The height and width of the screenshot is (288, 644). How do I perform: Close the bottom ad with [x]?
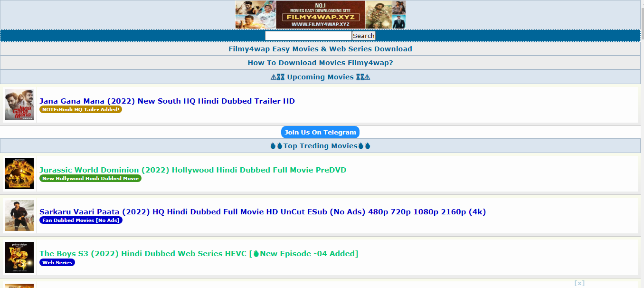[579, 283]
